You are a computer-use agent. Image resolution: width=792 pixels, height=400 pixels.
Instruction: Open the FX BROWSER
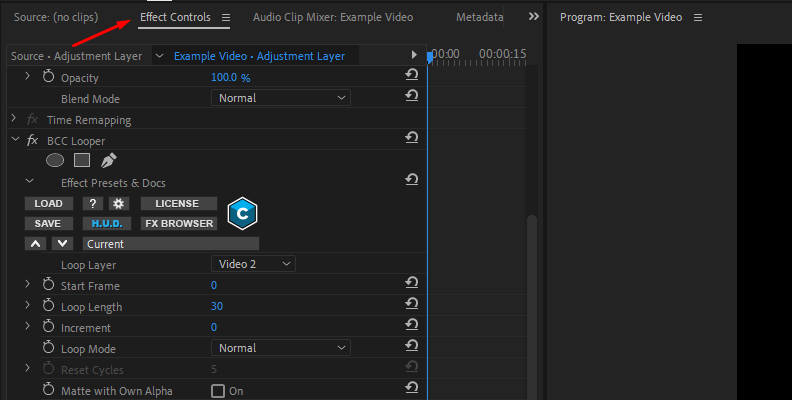coord(179,224)
